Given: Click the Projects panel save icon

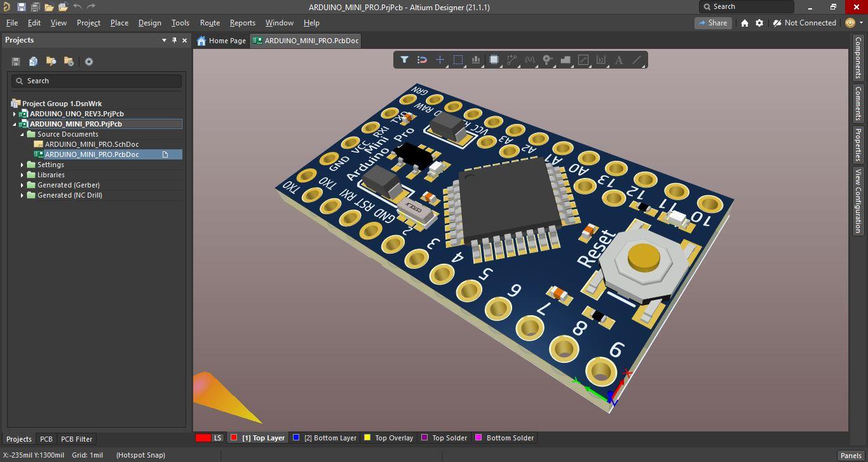Looking at the screenshot, I should click(x=16, y=62).
